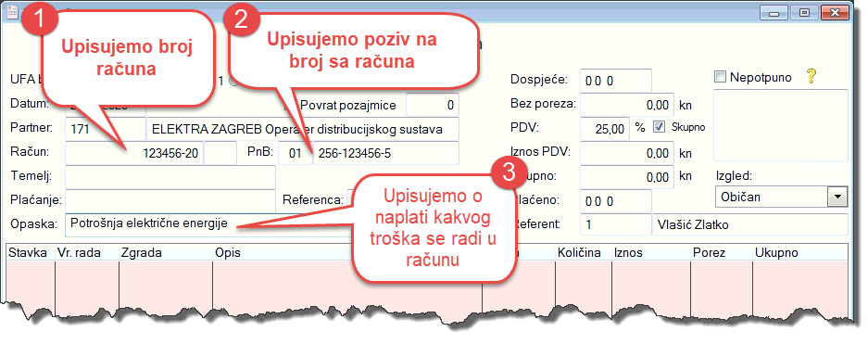The width and height of the screenshot is (868, 344).
Task: Click the PDV percentage field 25,00
Action: click(605, 129)
